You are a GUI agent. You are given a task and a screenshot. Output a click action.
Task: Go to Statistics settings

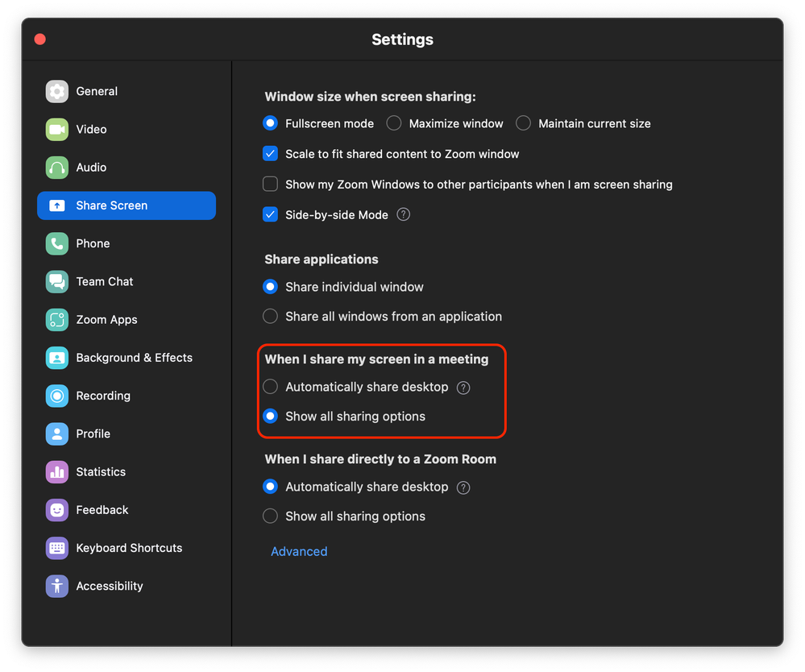(x=101, y=472)
